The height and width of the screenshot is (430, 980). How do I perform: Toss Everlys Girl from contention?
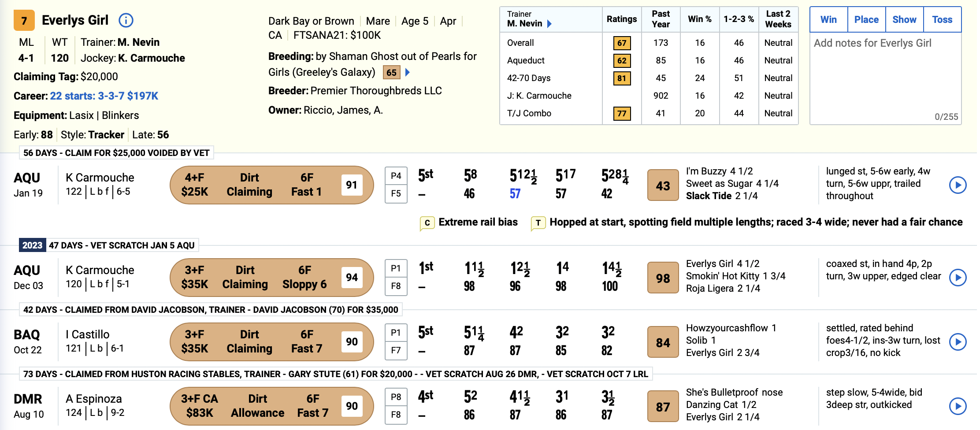coord(942,19)
